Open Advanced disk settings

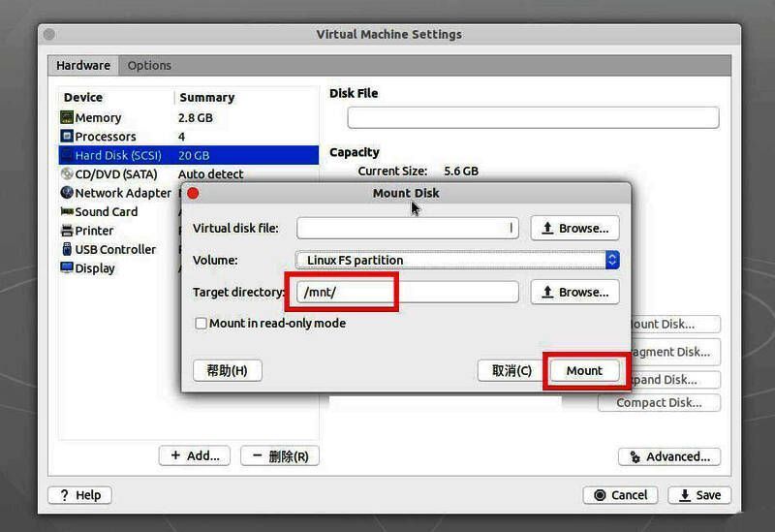click(668, 456)
